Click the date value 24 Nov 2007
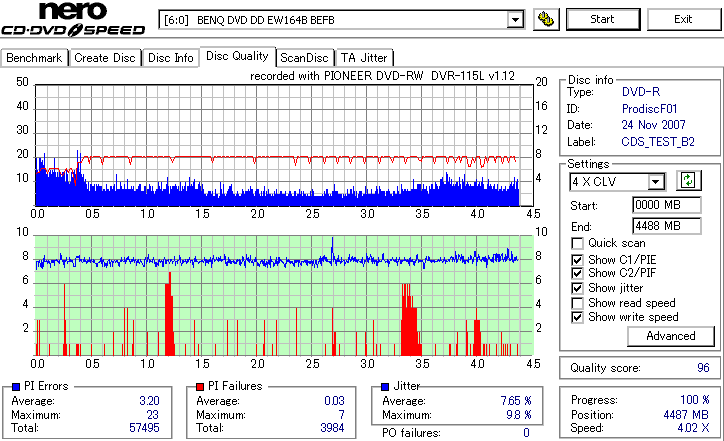Screen dimensions: 724x441 pos(653,125)
